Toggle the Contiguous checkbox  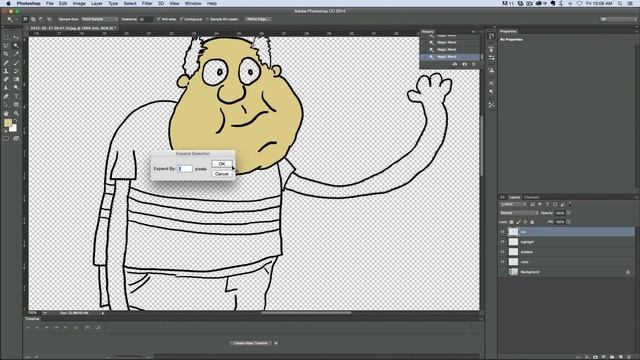(x=181, y=19)
